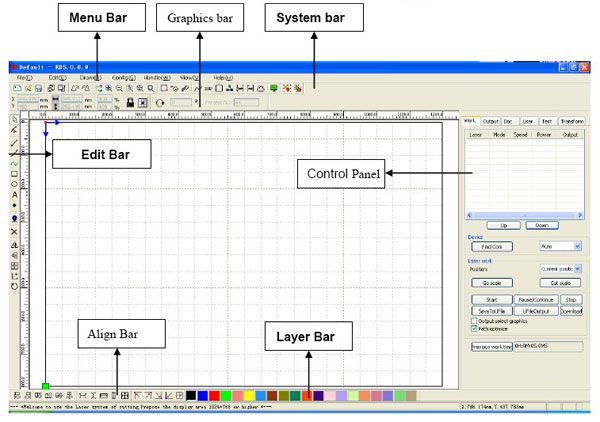Select the Rectangle tool in left toolbar

pos(14,174)
